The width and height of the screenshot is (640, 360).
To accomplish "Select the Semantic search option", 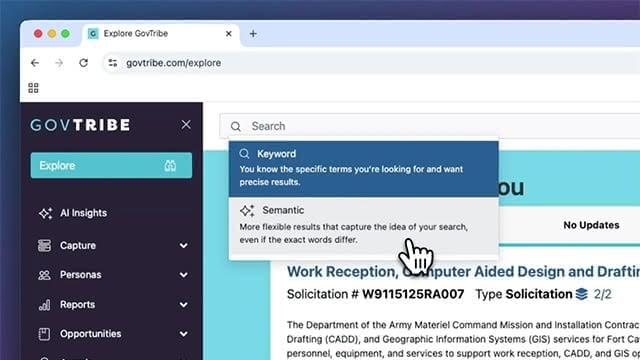I will click(x=364, y=225).
